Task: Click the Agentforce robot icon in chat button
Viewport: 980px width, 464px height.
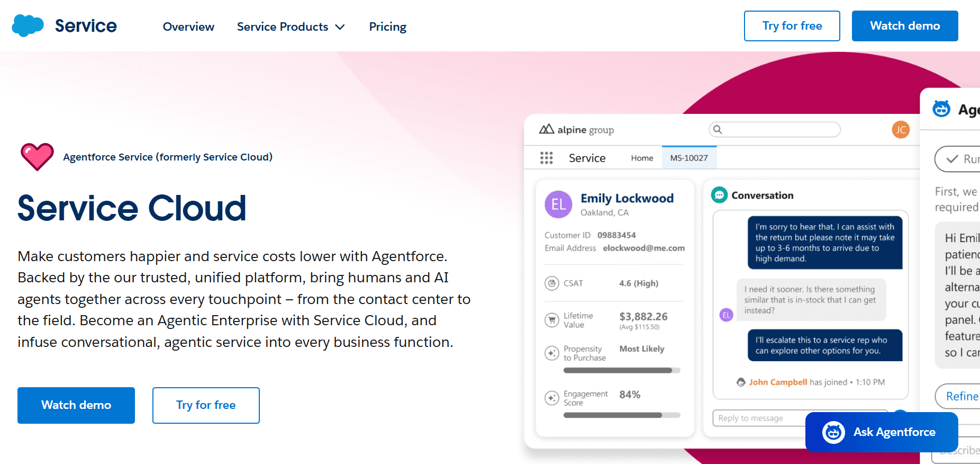Action: [833, 432]
